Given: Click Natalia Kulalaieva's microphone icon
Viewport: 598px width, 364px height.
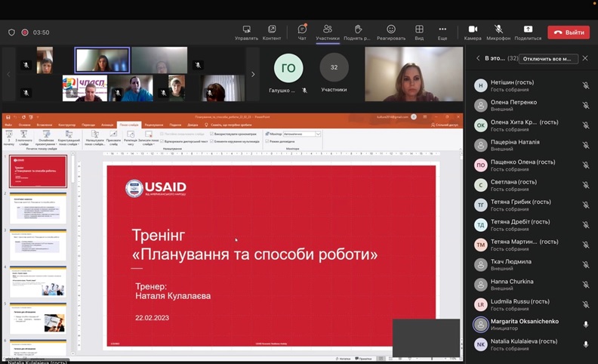Looking at the screenshot, I should pos(586,344).
